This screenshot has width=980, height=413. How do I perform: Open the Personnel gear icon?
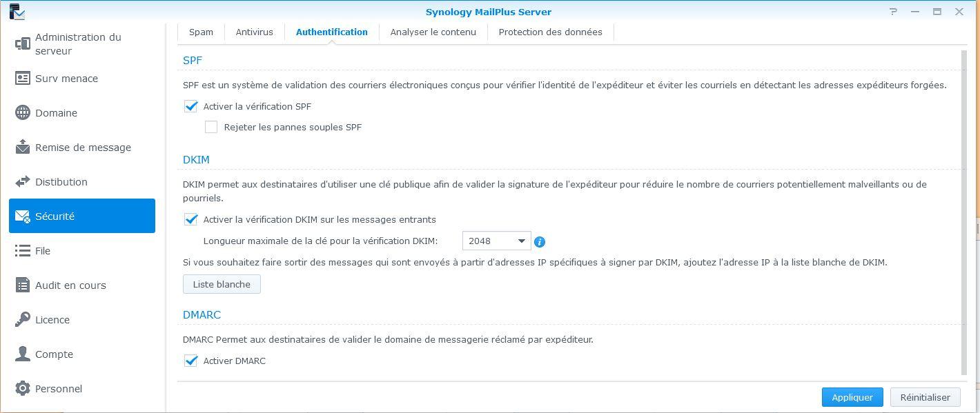(x=23, y=388)
